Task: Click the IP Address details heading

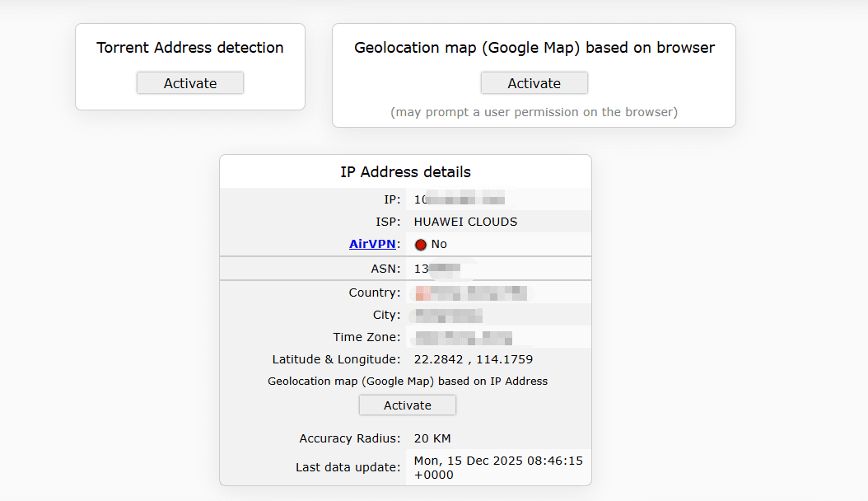Action: [405, 172]
